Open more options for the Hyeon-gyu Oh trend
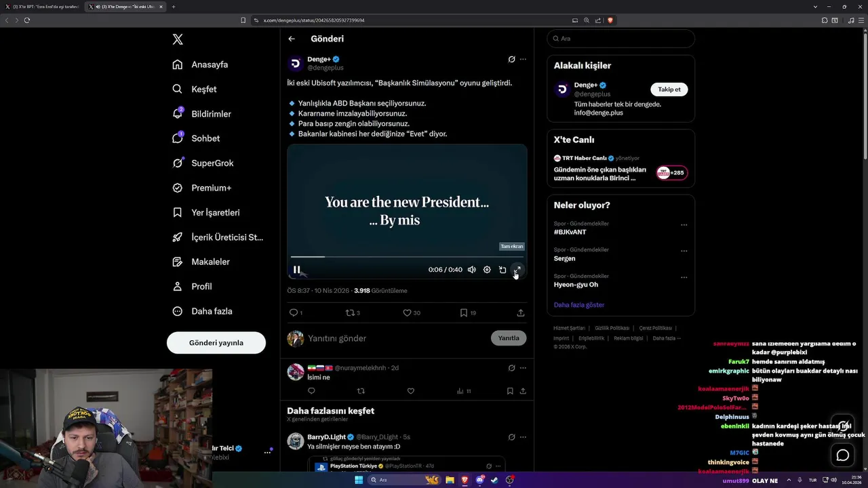This screenshot has height=488, width=868. click(684, 277)
